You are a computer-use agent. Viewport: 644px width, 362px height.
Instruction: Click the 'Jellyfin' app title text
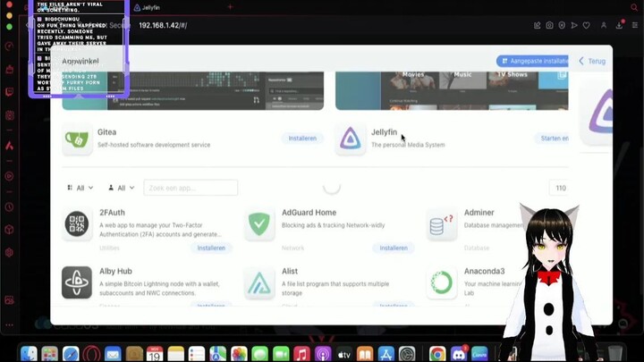384,132
